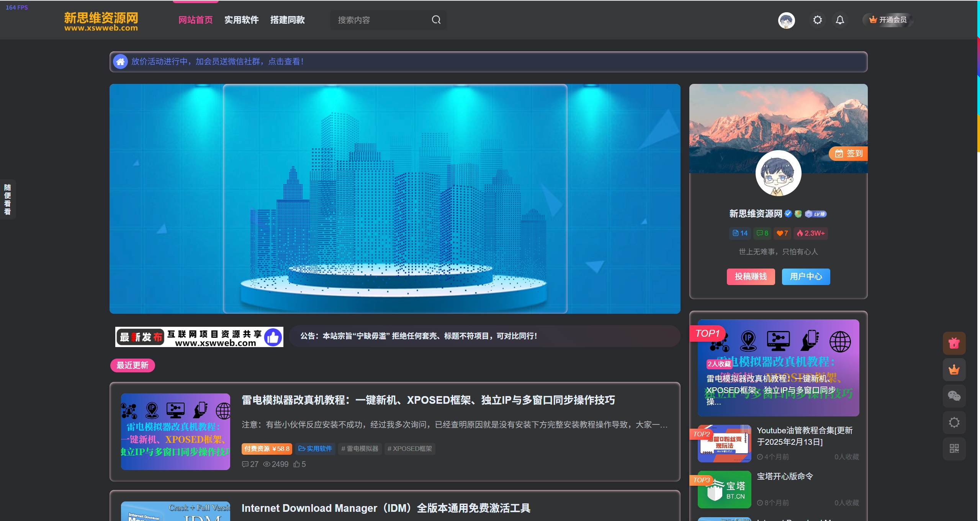Open the TOP3 宝塔 thumbnail

(724, 490)
